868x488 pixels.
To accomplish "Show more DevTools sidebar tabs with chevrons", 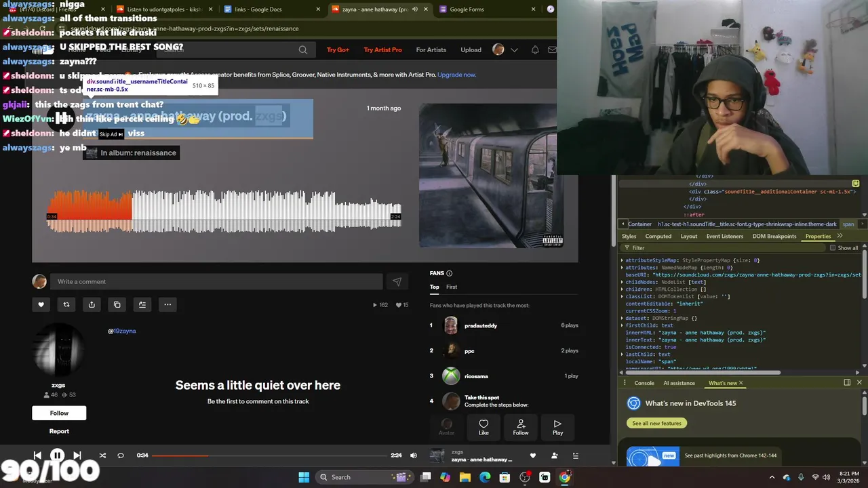I will [840, 236].
